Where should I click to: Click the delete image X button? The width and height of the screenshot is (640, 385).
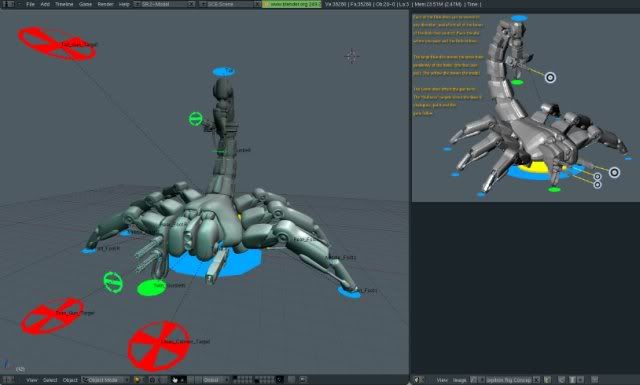(536, 380)
